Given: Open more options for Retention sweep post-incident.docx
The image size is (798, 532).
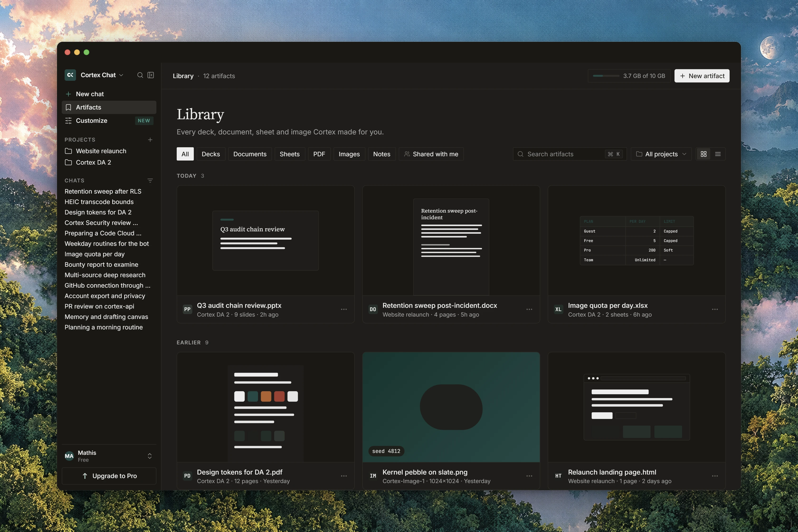Looking at the screenshot, I should click(529, 309).
